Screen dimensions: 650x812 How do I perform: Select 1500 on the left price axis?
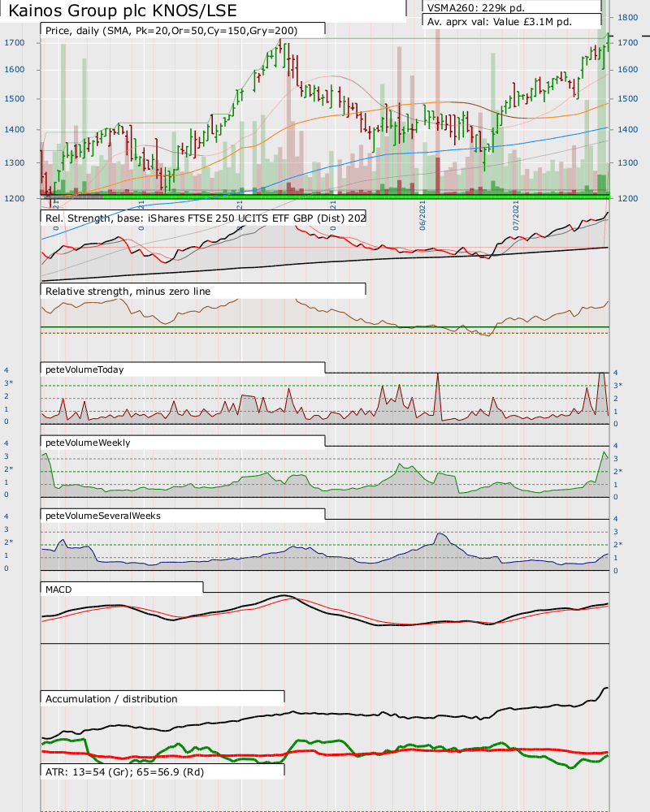pyautogui.click(x=15, y=98)
